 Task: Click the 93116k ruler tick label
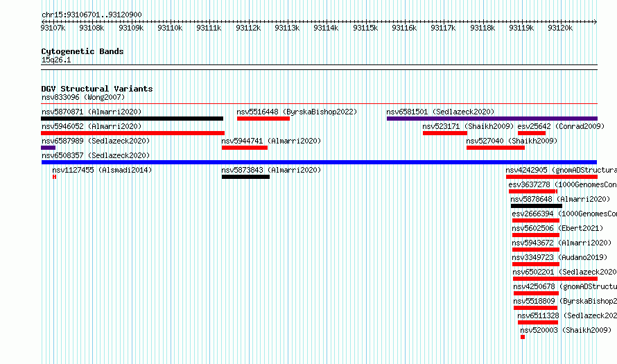pyautogui.click(x=404, y=28)
